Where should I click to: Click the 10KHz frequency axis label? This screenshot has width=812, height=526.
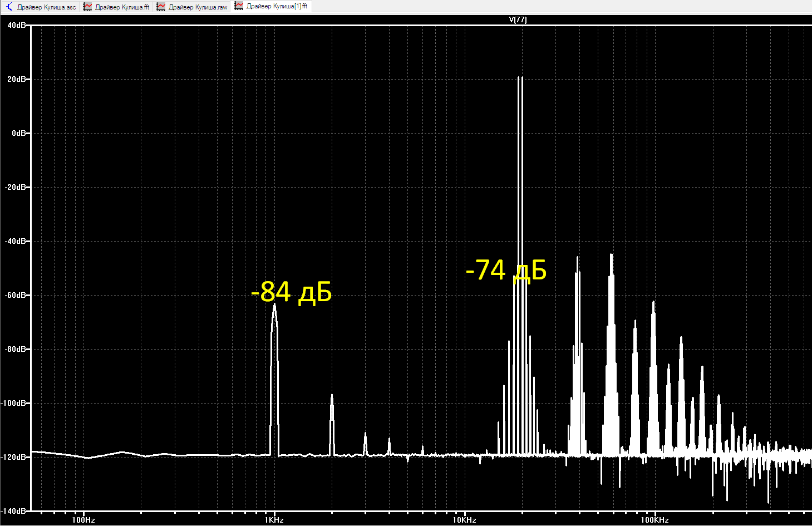point(464,520)
